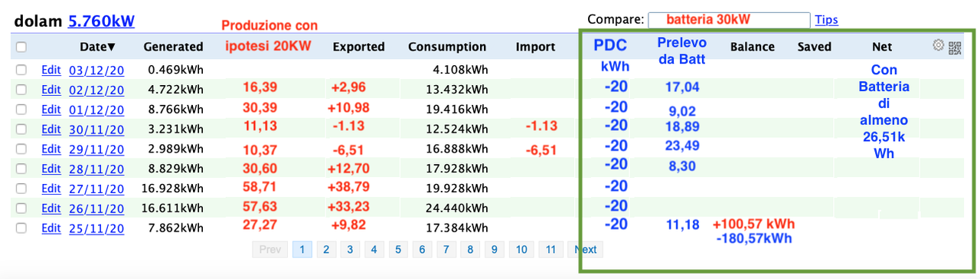This screenshot has width=980, height=279.
Task: Go to page 8 of results
Action: (x=469, y=249)
